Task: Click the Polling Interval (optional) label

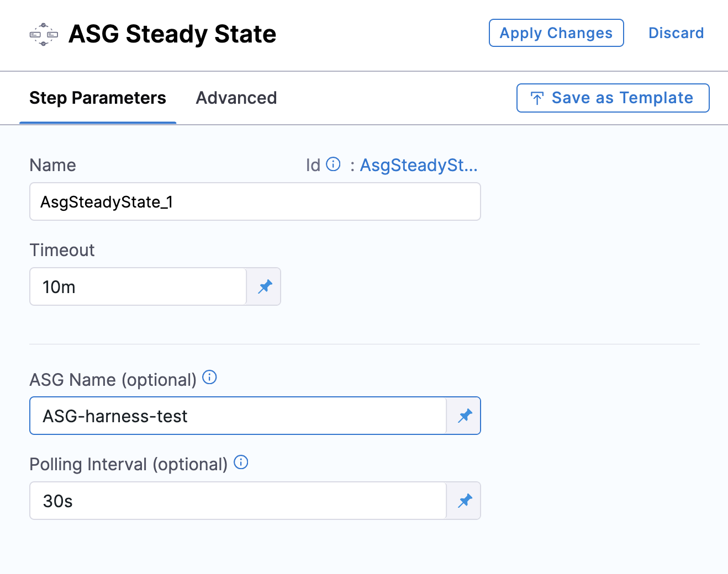Action: tap(128, 465)
